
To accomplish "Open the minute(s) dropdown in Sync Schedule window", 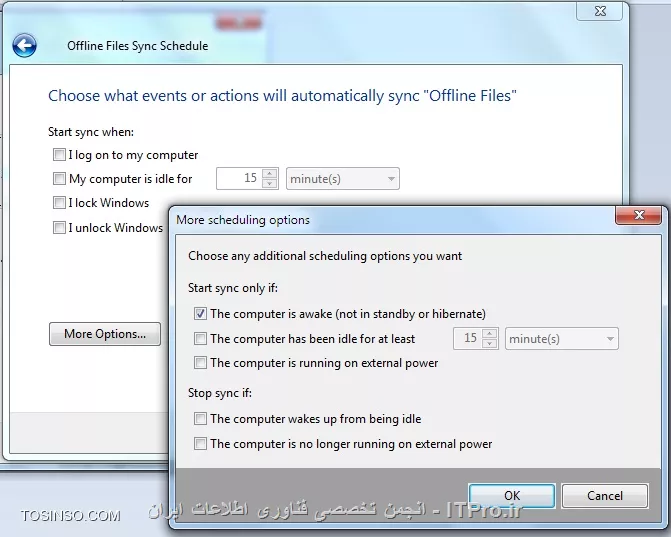I will [x=343, y=178].
